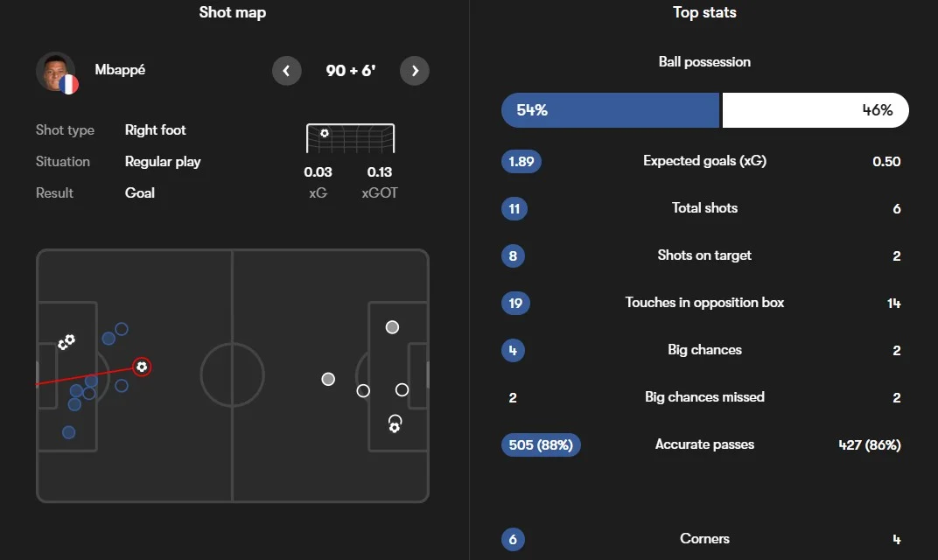
Task: Select the white outlined shot circle near right penalty arc
Action: (x=363, y=390)
